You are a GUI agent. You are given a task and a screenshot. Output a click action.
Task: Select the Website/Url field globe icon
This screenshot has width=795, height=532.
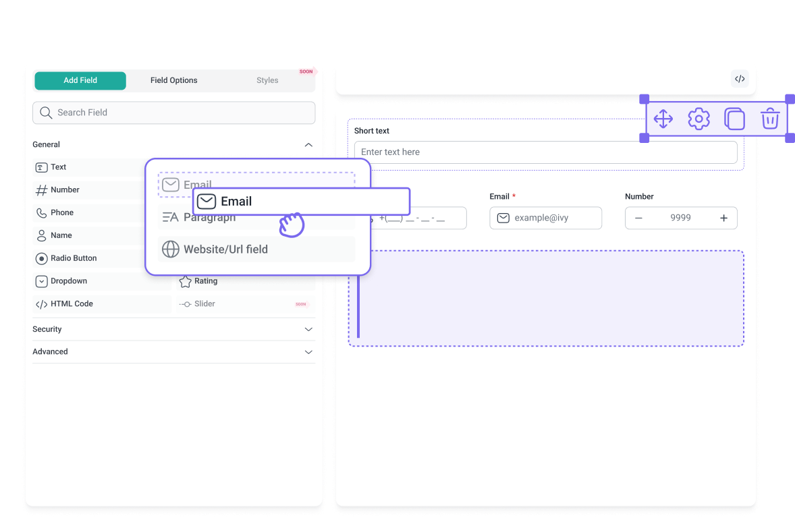click(x=171, y=249)
